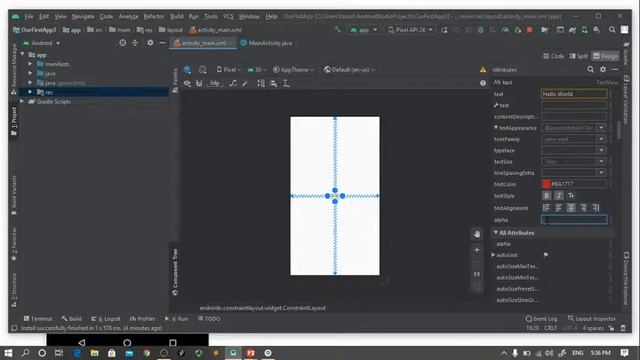This screenshot has height=360, width=640.
Task: Toggle bold text style
Action: tap(546, 196)
